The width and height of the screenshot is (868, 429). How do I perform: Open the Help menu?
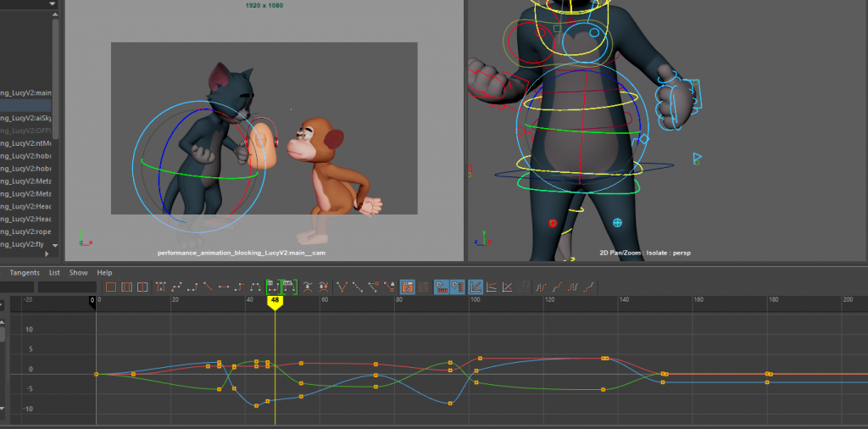tap(104, 273)
